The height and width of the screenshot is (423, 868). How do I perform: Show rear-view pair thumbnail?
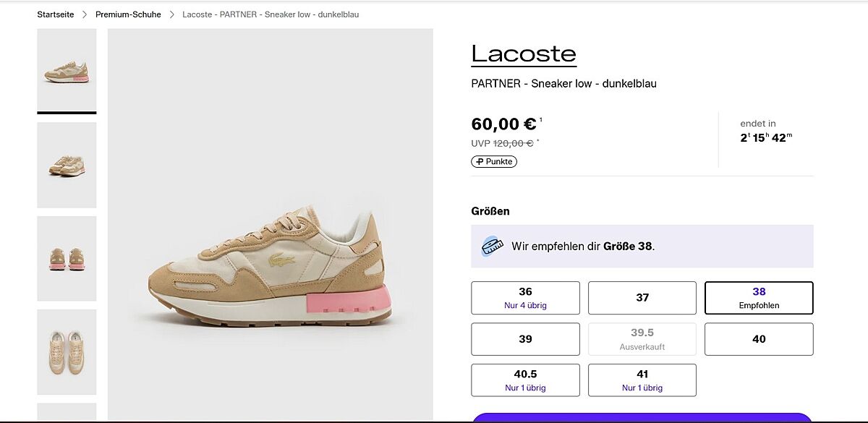point(67,258)
